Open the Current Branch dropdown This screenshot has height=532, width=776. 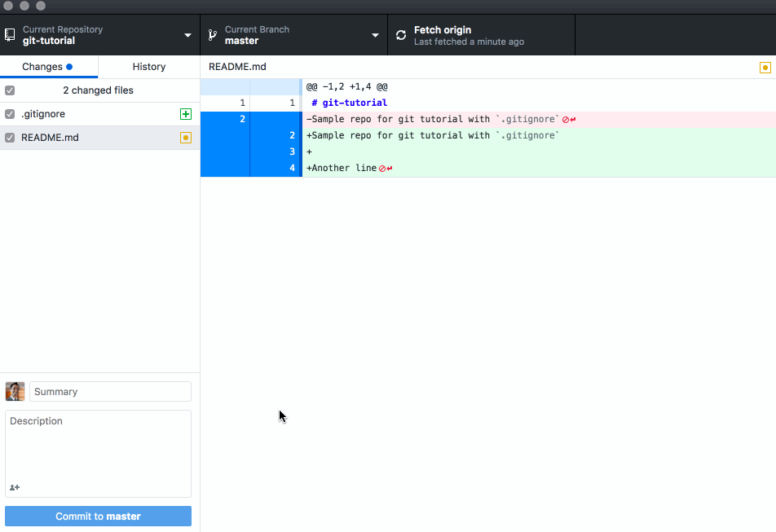[x=374, y=34]
